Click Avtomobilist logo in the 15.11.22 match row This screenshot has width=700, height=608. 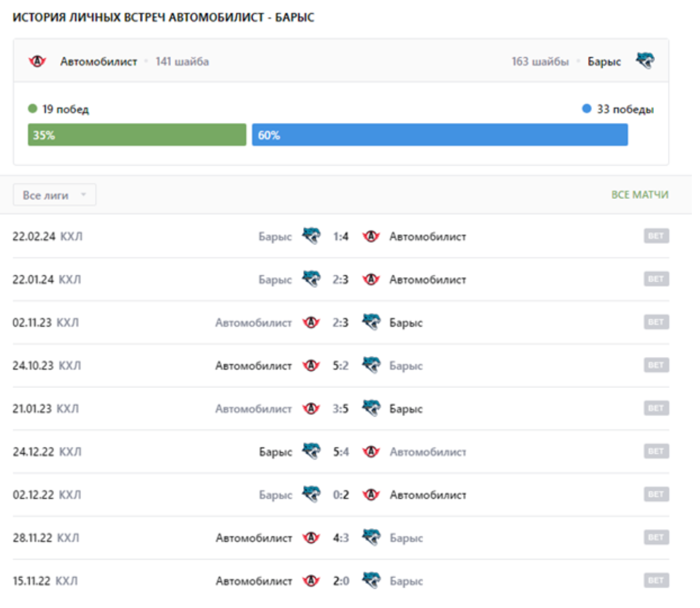click(311, 581)
